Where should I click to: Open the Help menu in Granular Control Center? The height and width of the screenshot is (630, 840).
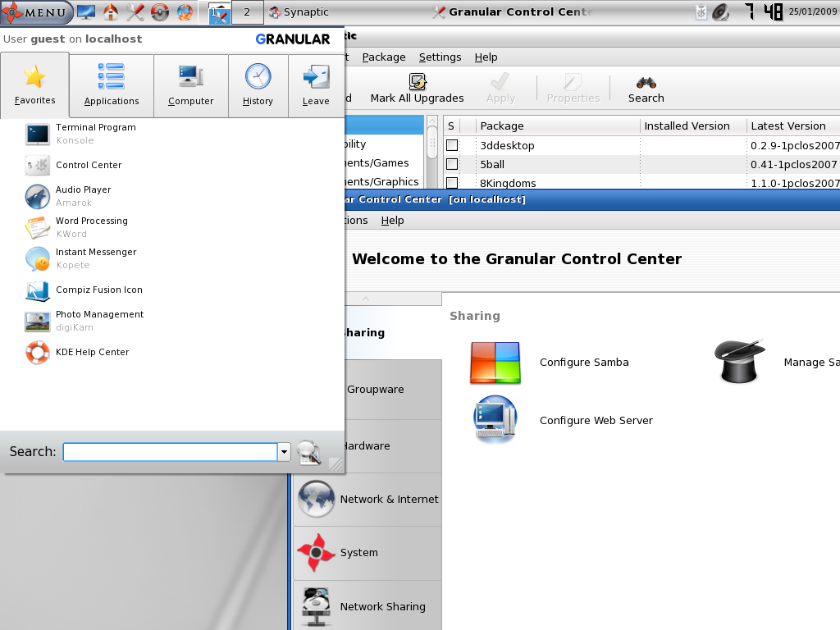point(392,220)
